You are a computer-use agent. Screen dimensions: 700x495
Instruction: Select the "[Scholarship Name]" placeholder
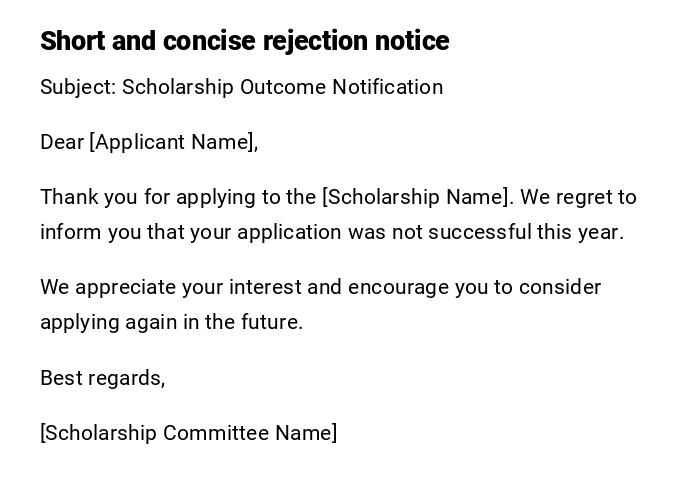coord(417,197)
